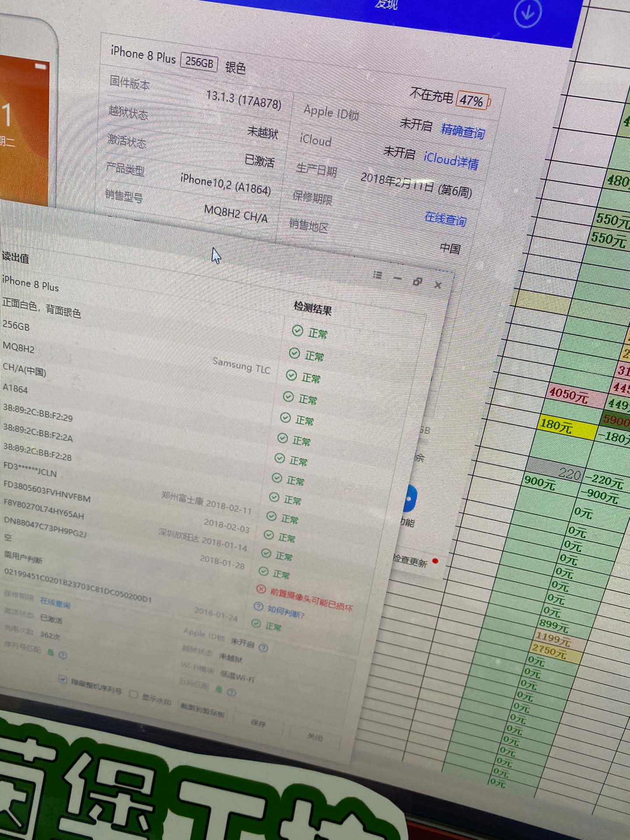Click code 02199451C0201823703C81DC050200D1

[x=78, y=584]
